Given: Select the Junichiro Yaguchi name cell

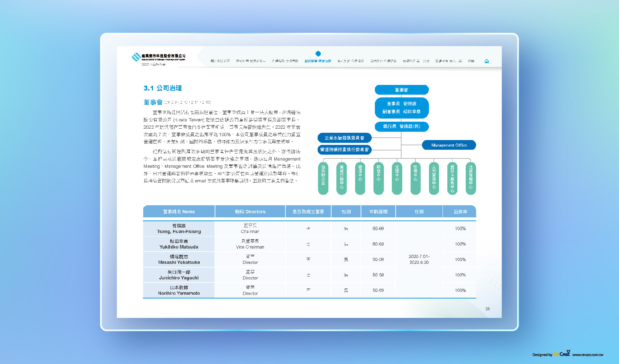Looking at the screenshot, I should pyautogui.click(x=179, y=275).
